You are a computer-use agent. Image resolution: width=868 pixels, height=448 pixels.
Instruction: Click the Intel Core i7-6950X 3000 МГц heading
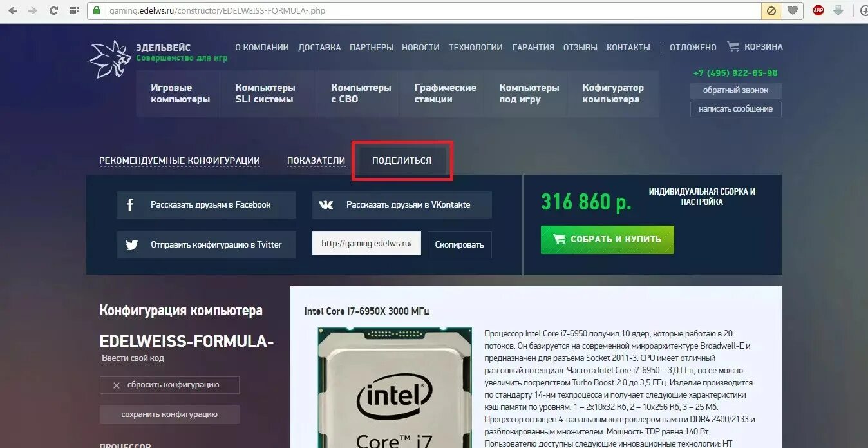(x=367, y=311)
